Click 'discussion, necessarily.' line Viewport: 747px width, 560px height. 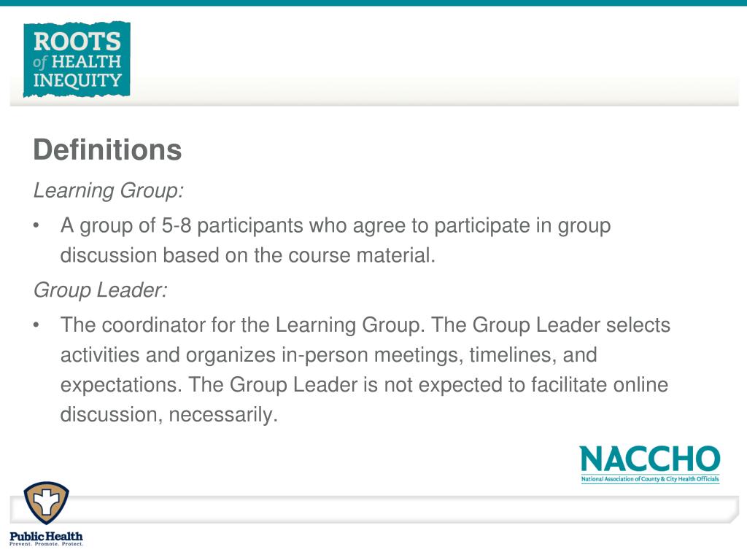pyautogui.click(x=169, y=415)
